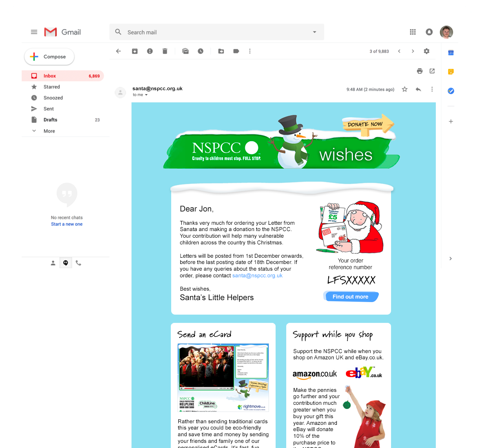Click the Donate Now sign

(x=367, y=125)
